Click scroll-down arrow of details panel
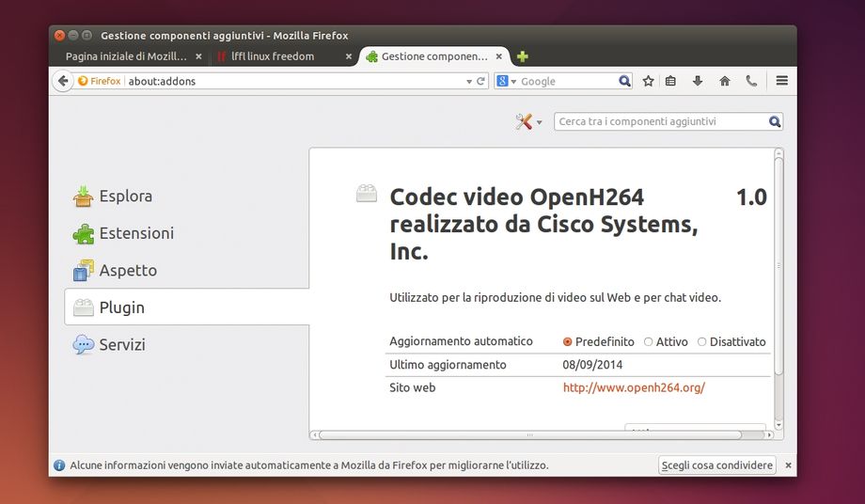Image resolution: width=865 pixels, height=504 pixels. tap(778, 425)
